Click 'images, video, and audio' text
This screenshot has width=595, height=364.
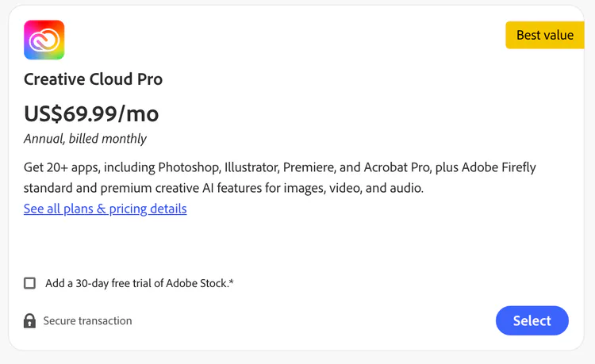click(355, 189)
